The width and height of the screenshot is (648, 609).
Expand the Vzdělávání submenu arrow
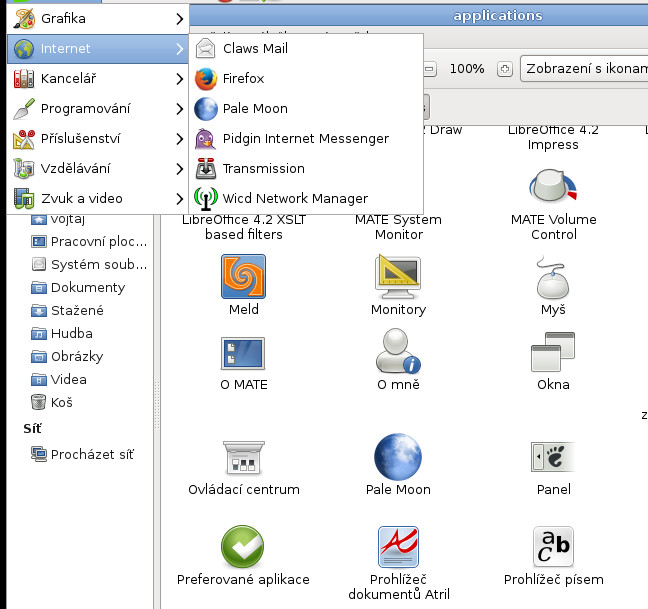179,169
